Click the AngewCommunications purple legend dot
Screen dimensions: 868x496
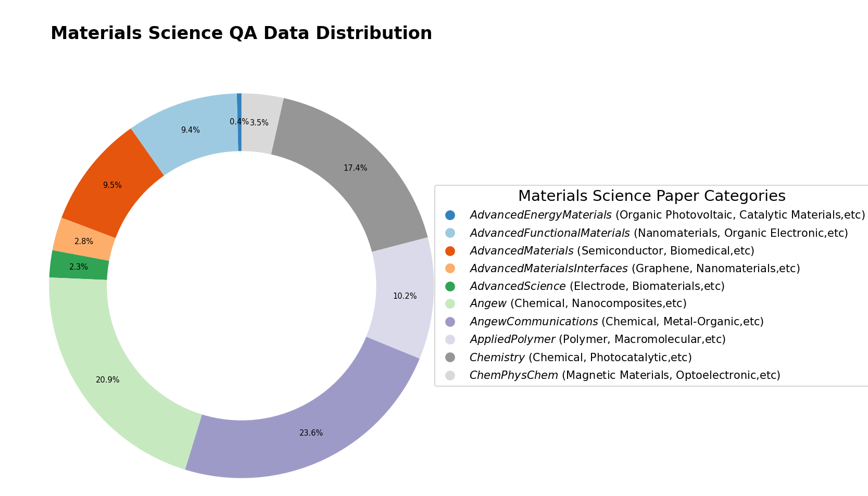pyautogui.click(x=450, y=322)
